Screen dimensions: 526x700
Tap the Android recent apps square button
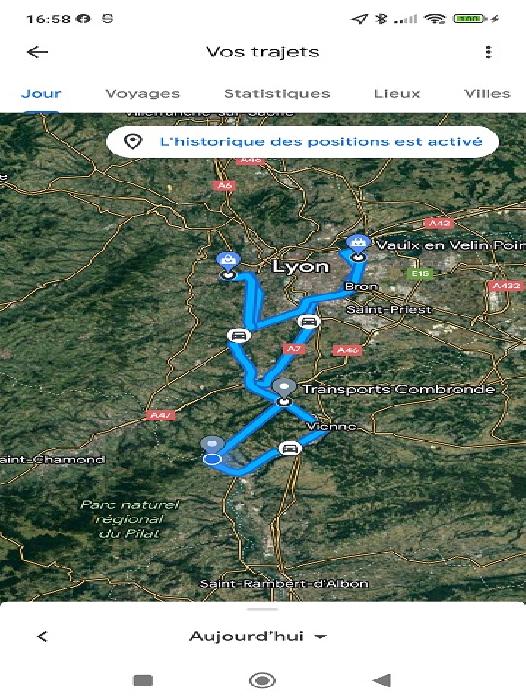[143, 680]
